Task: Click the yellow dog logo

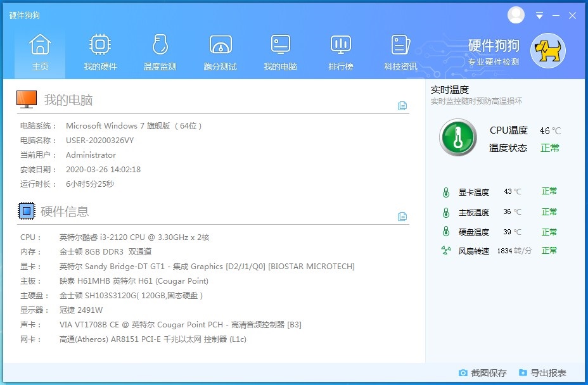Action: (547, 51)
